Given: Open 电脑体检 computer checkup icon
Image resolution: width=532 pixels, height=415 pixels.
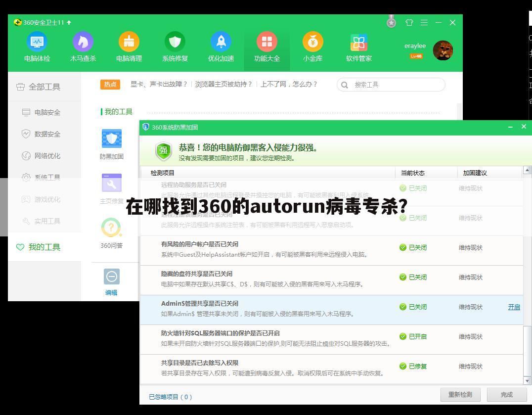Looking at the screenshot, I should click(37, 42).
